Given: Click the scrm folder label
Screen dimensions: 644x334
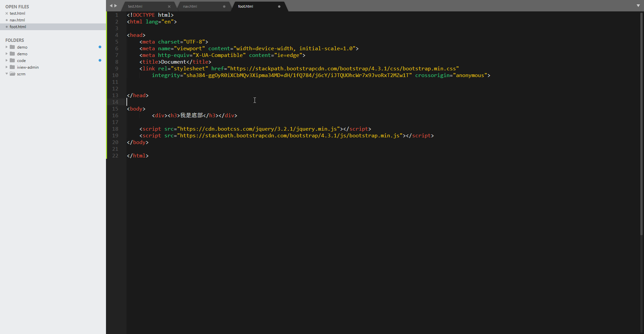Looking at the screenshot, I should click(21, 74).
